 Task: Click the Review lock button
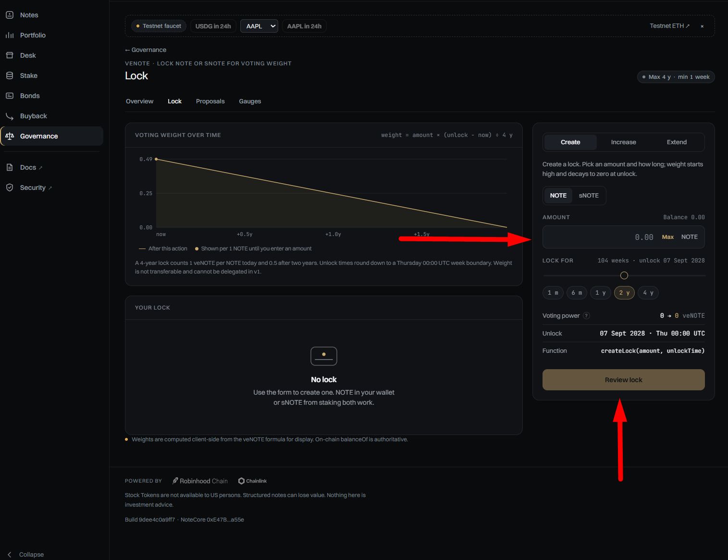click(x=624, y=380)
